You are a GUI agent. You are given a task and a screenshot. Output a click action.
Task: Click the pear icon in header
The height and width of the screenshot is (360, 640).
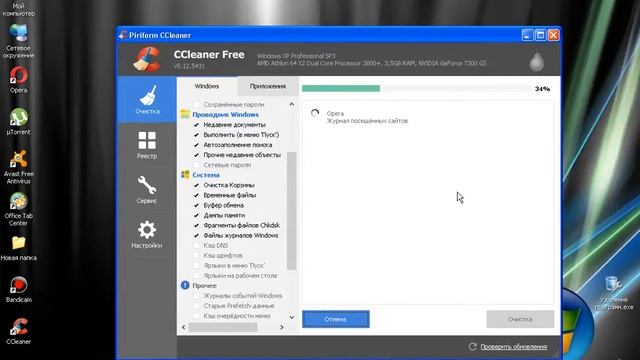[x=536, y=62]
